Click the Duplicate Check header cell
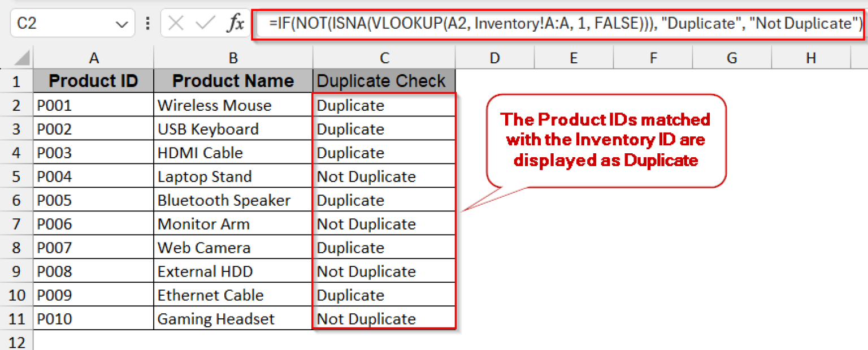868x350 pixels. pos(384,81)
